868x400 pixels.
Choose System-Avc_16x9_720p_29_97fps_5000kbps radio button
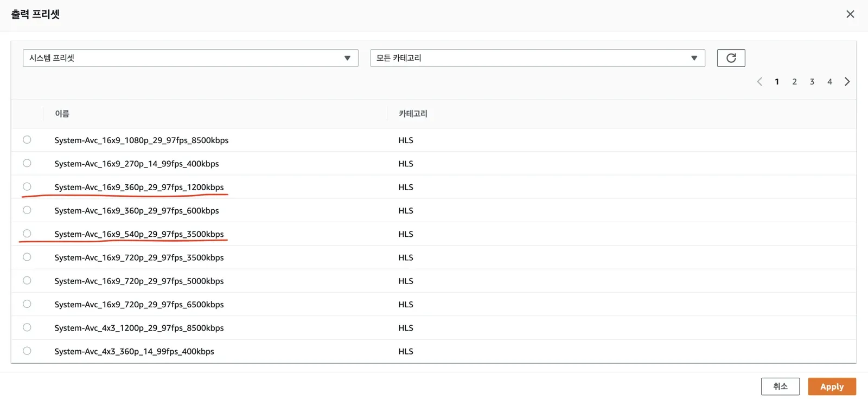point(27,280)
